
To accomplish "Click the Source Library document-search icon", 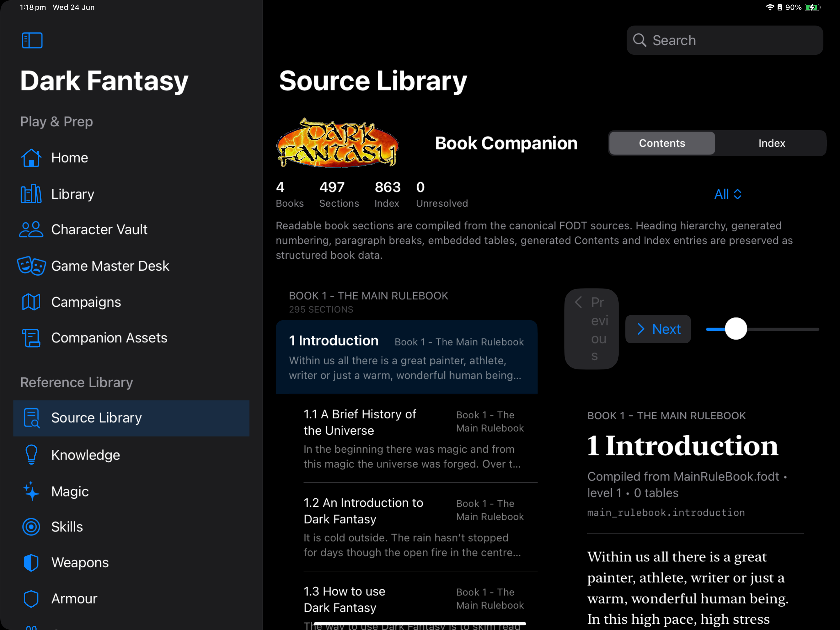I will click(x=32, y=418).
